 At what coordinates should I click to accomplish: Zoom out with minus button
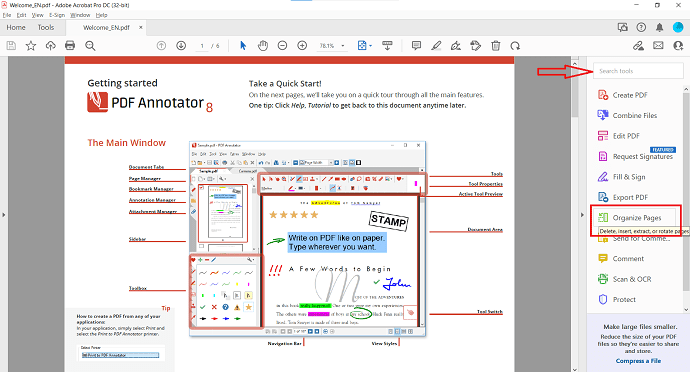click(283, 46)
